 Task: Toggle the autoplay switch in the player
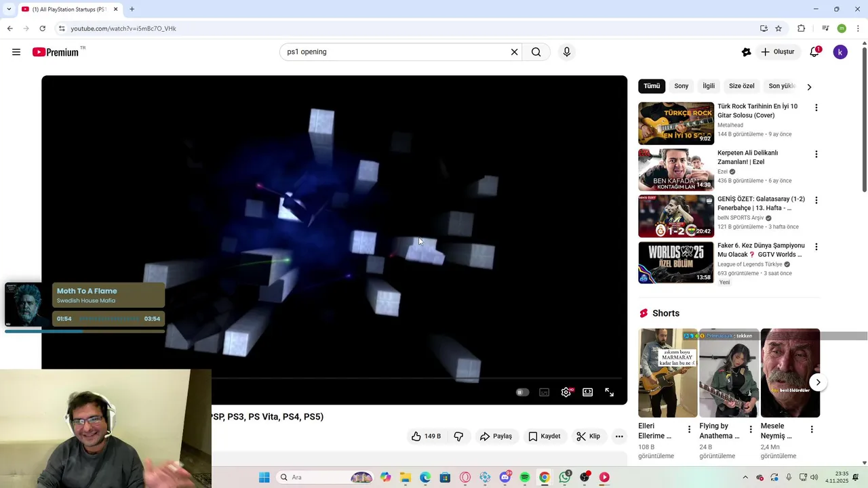(x=522, y=392)
